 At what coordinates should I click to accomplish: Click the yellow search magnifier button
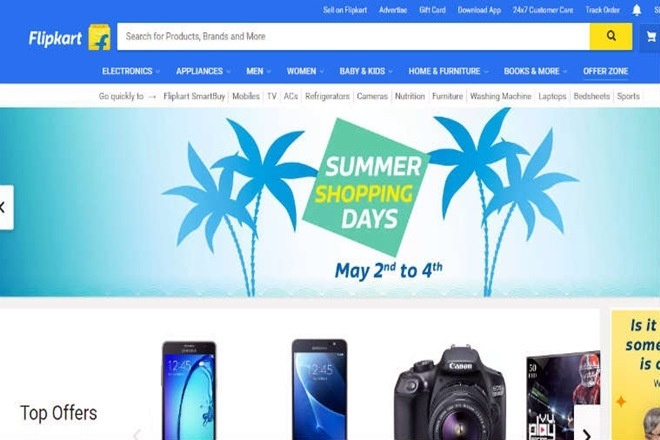click(611, 37)
